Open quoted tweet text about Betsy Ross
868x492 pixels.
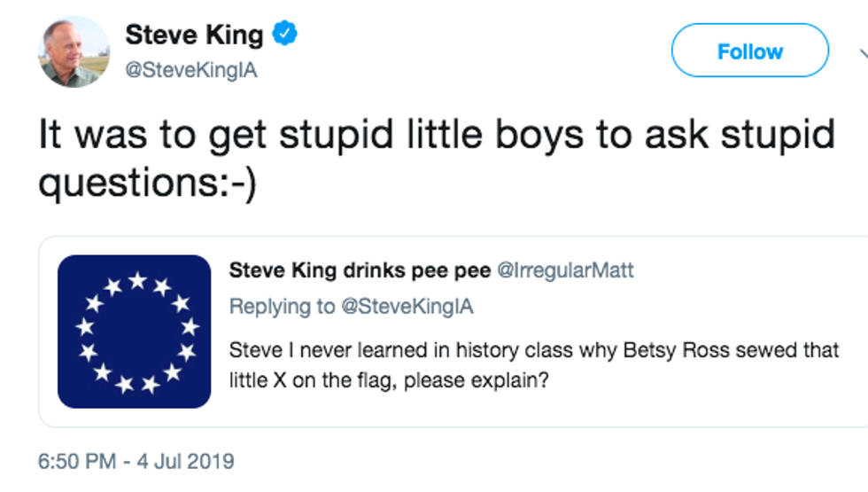tap(531, 350)
